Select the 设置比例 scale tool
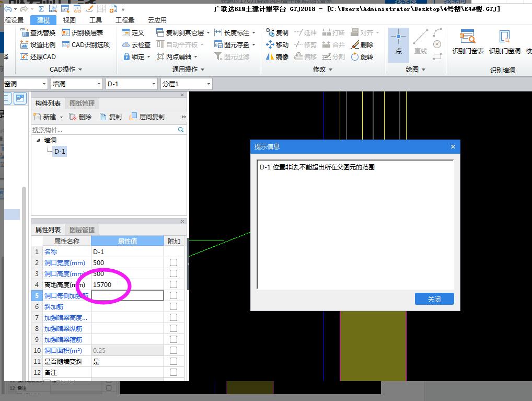Viewport: 532px width, 401px height. pos(38,44)
